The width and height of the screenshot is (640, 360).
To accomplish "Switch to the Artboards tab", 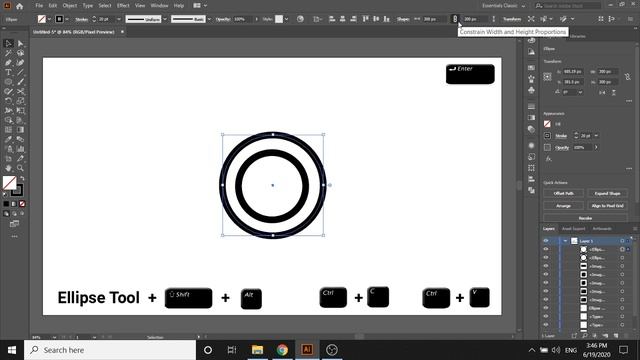I will 602,229.
